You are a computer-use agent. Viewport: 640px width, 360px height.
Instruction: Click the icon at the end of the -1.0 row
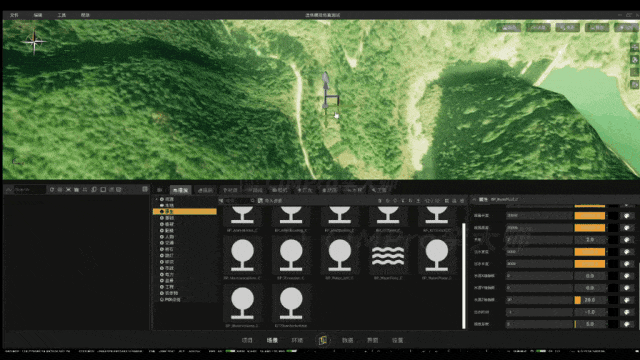tap(627, 312)
